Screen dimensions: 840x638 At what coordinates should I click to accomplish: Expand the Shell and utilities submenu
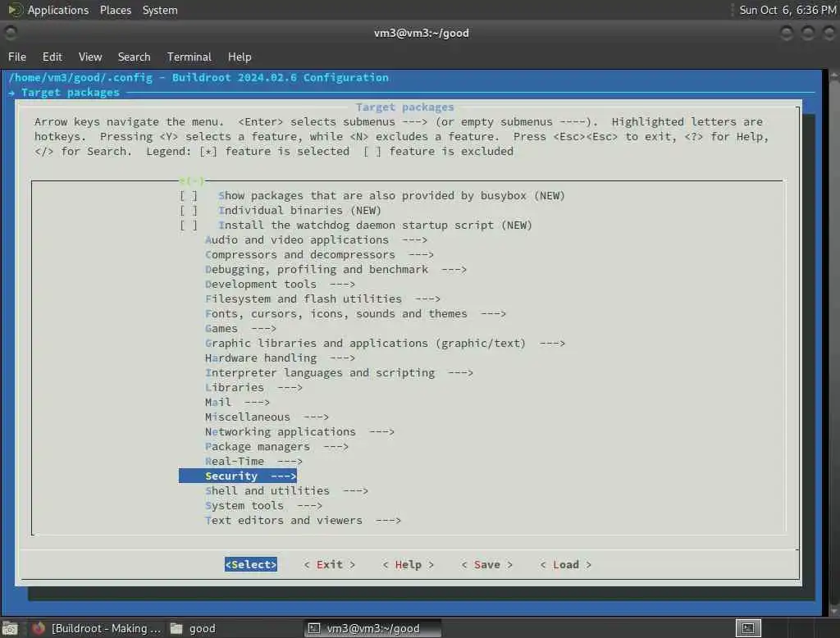(x=286, y=490)
